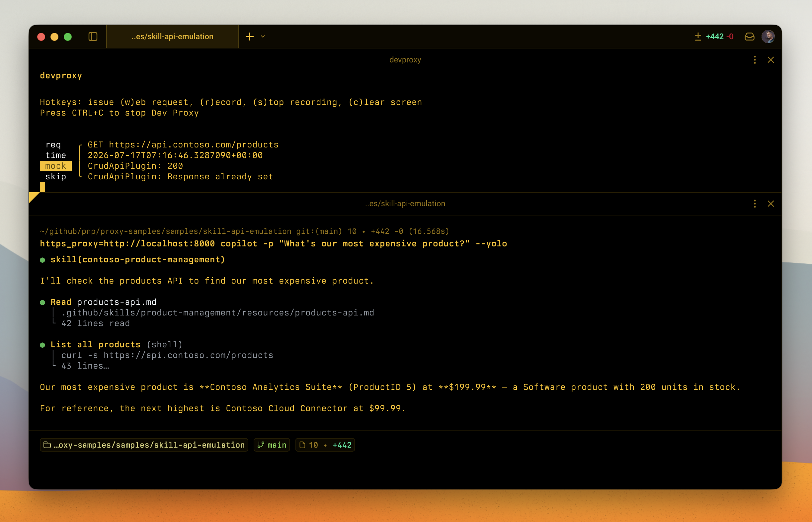Click the ..es/skill-api-emulation pane title
812x522 pixels.
tap(405, 204)
